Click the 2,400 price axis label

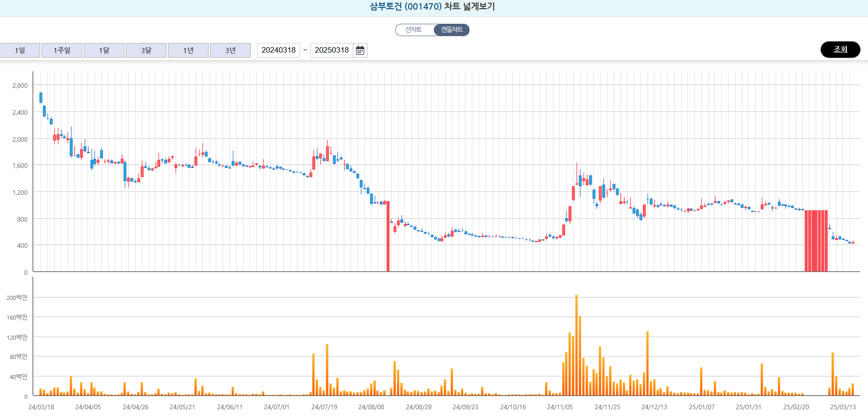[20, 112]
